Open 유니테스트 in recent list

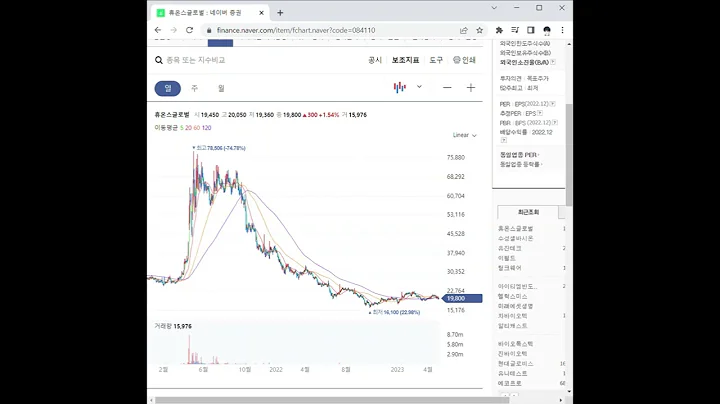tap(512, 374)
